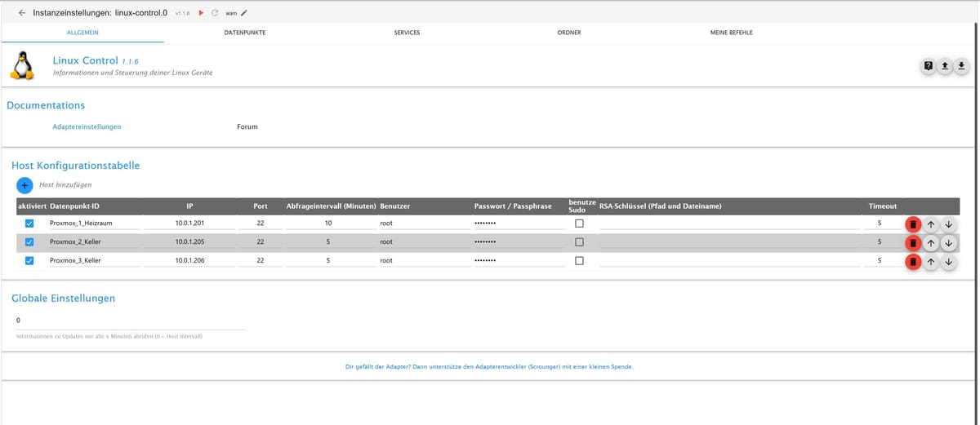The image size is (980, 425).
Task: Add a host with the blue plus button
Action: (x=24, y=185)
